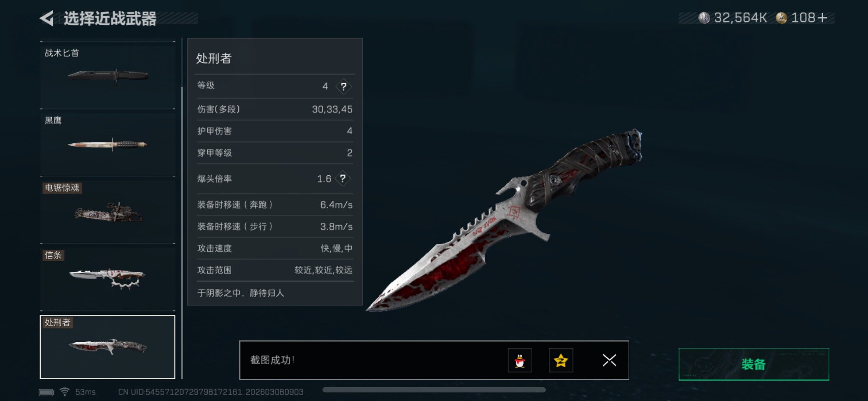Select 黑鹰 knife from list
Viewport: 868px width, 401px height.
[108, 143]
